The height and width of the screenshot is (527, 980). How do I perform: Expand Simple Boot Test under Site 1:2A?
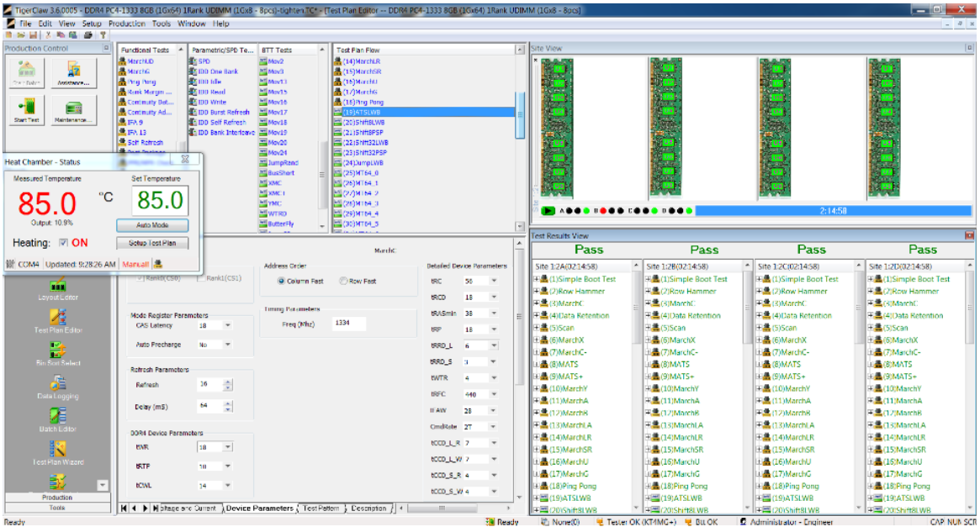coord(536,279)
